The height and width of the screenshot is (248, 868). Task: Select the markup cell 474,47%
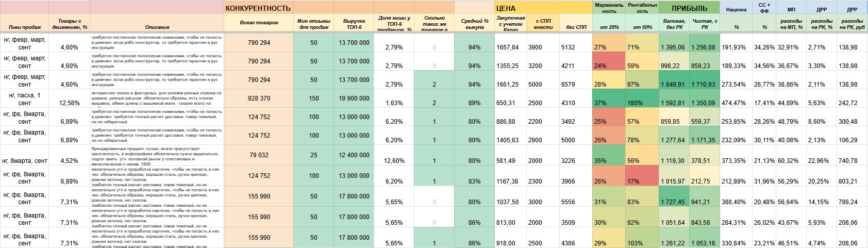pos(736,98)
